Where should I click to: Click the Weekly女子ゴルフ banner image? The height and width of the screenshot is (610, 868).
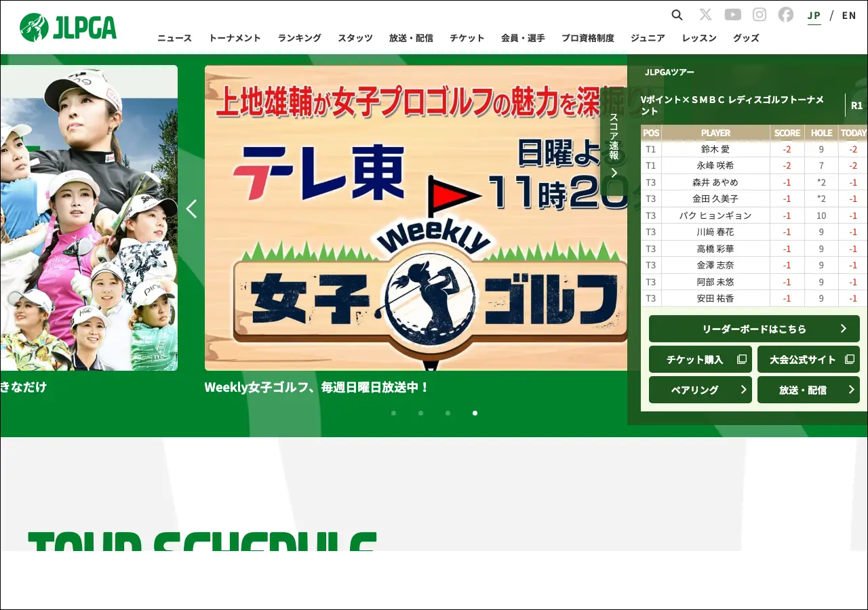(x=414, y=217)
